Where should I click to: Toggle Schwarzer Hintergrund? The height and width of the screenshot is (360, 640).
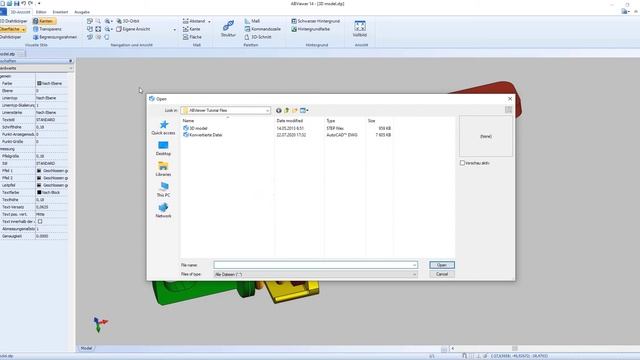coord(316,21)
